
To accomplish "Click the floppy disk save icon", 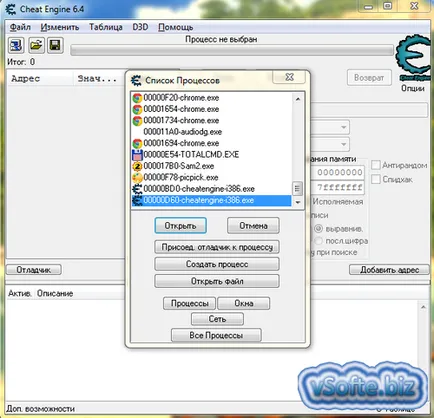I will (x=55, y=45).
